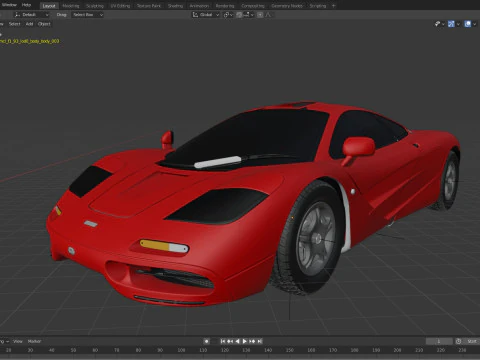Viewport: 480px width, 360px height.
Task: Jump to the previous keyframe
Action: [230, 341]
